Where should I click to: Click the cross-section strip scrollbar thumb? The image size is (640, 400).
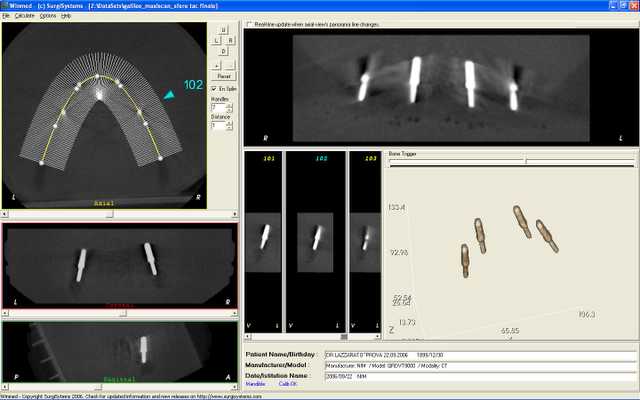[x=344, y=337]
